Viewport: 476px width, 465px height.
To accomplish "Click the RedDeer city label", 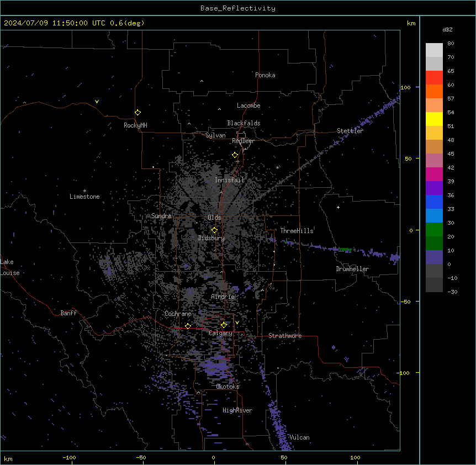I will pos(243,141).
